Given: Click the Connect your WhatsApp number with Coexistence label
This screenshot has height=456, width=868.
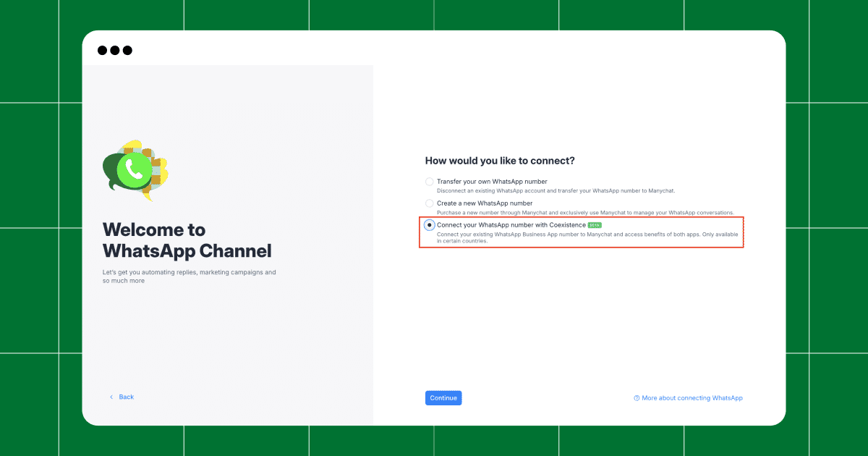Looking at the screenshot, I should tap(511, 225).
